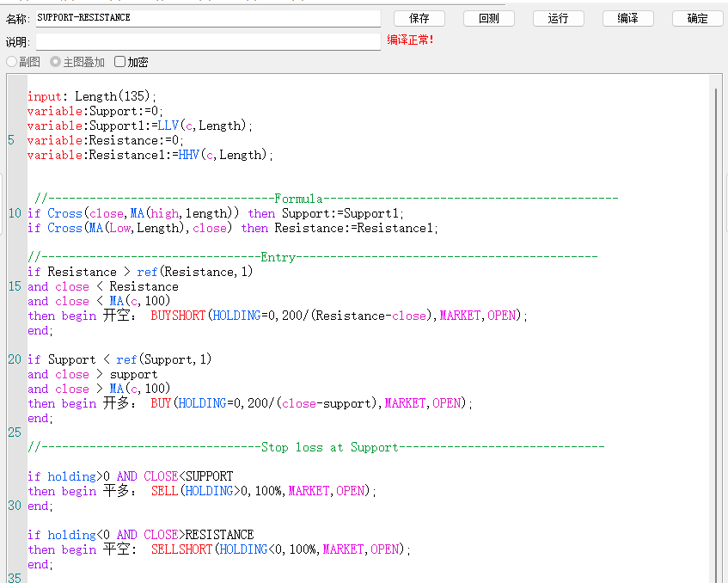Click the green 'Entry' comment divider line
The image size is (728, 583).
313,257
